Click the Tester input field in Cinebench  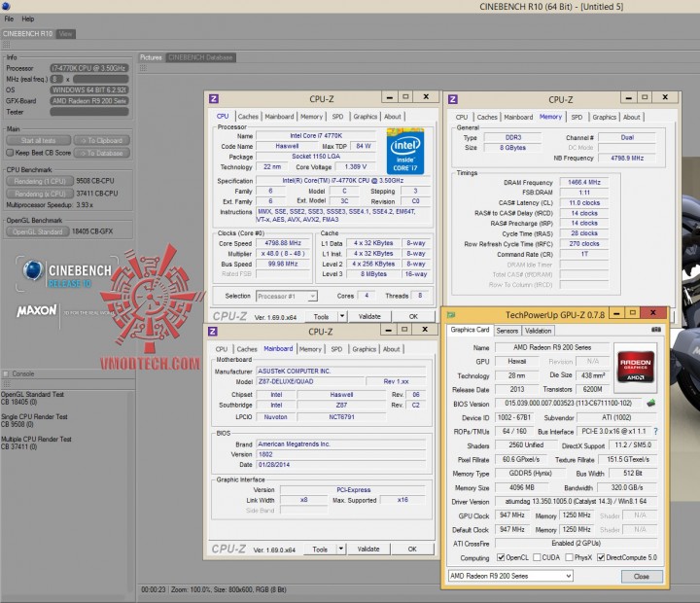tap(89, 112)
